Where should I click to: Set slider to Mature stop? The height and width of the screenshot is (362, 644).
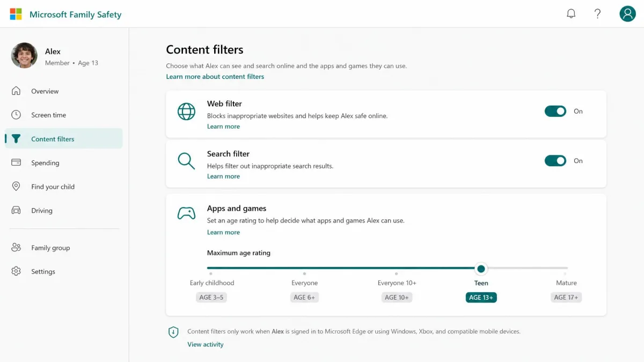pos(565,273)
